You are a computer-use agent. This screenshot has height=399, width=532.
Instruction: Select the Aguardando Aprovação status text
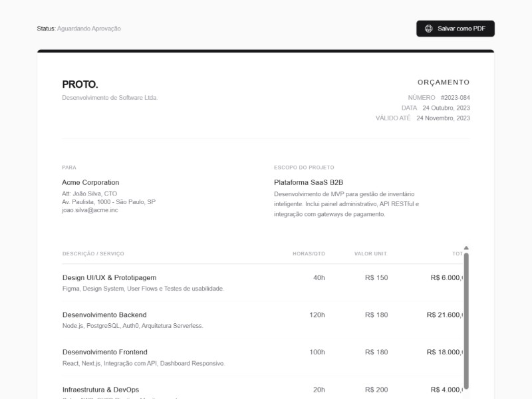coord(89,29)
